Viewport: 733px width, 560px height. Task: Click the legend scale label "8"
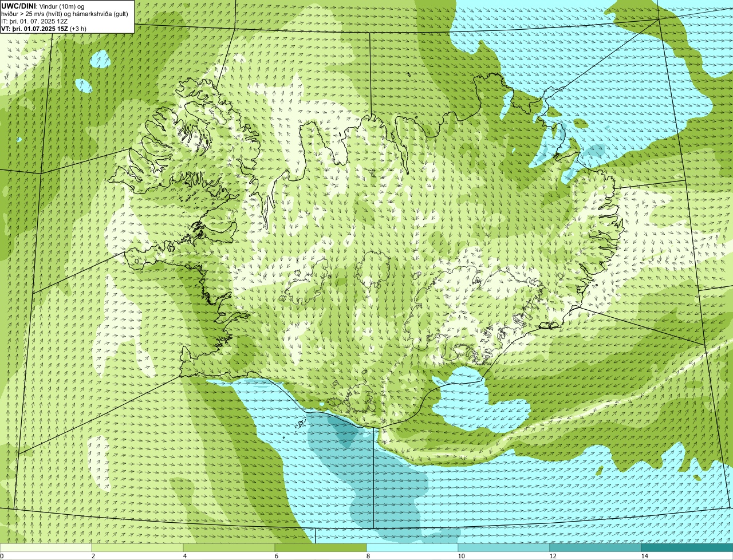[368, 556]
